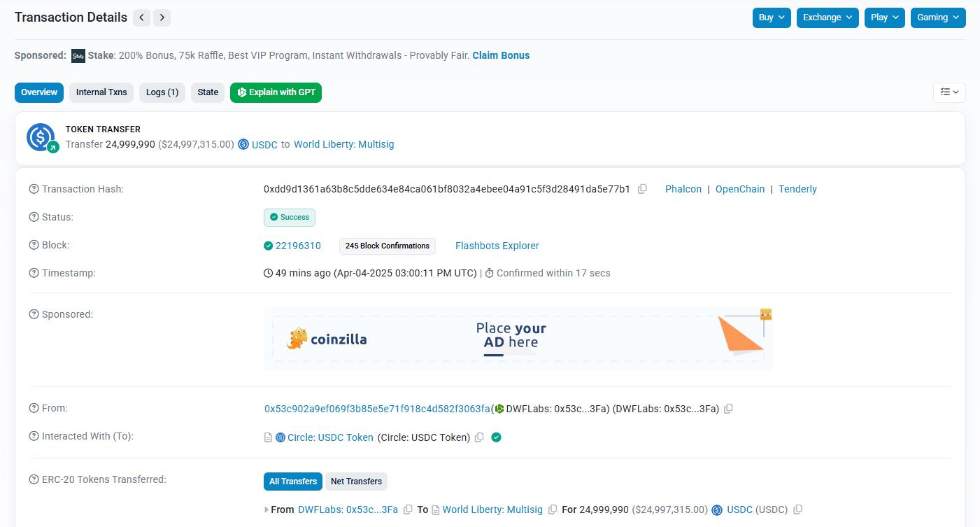Open USDC token link in transfer summary
Viewport: 980px width, 527px height.
pyautogui.click(x=264, y=144)
